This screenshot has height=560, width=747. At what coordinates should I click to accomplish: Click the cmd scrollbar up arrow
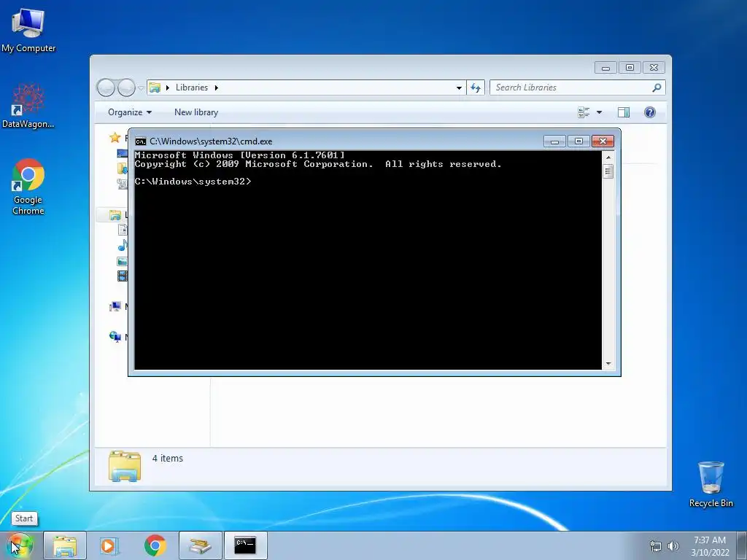(608, 157)
